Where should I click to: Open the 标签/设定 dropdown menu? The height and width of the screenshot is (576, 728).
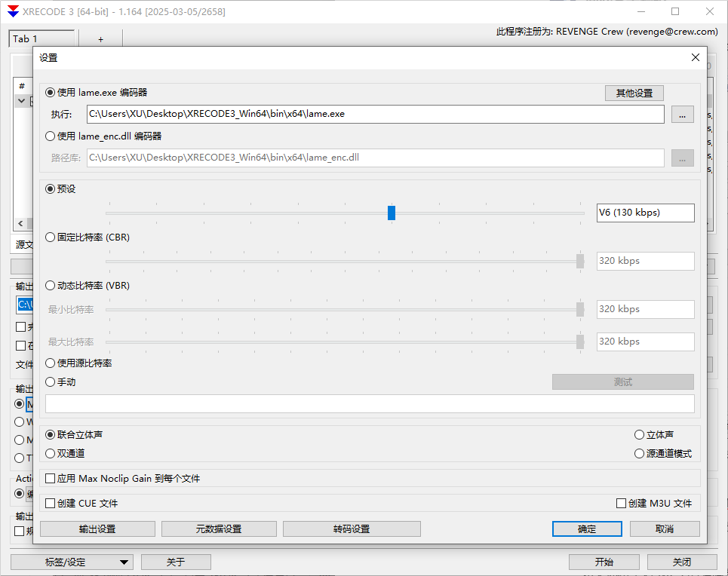tap(72, 562)
